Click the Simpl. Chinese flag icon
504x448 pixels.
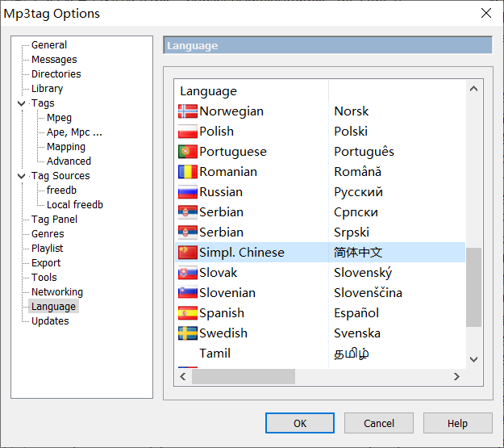188,253
